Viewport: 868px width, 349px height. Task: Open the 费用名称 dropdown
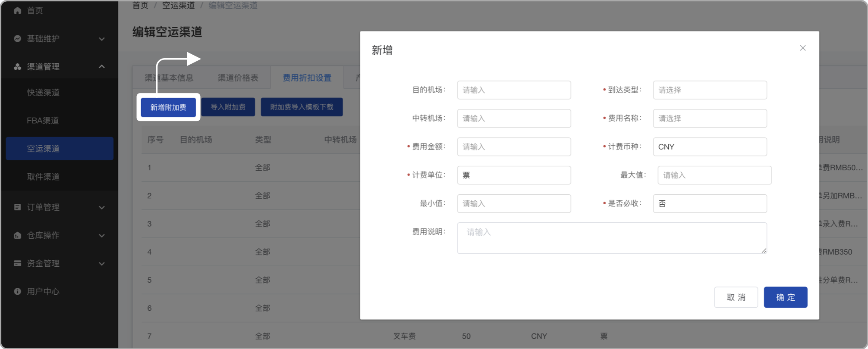709,118
